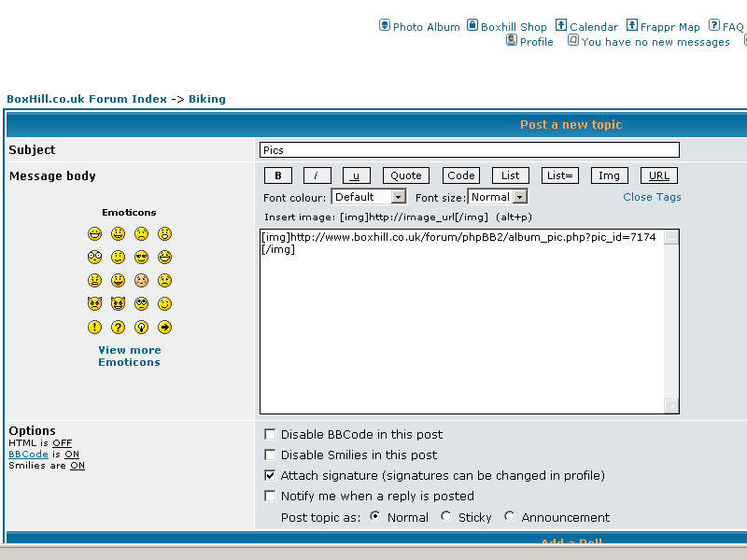Open the Photo Album menu link

(x=426, y=27)
